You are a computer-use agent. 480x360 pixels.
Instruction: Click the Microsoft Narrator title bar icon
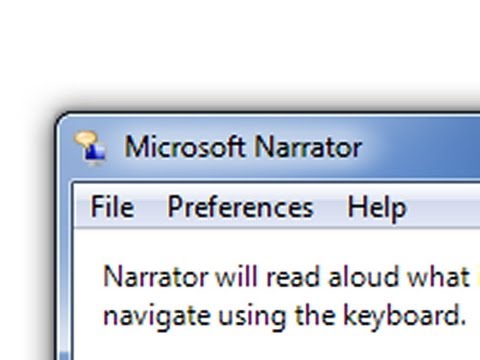[91, 148]
